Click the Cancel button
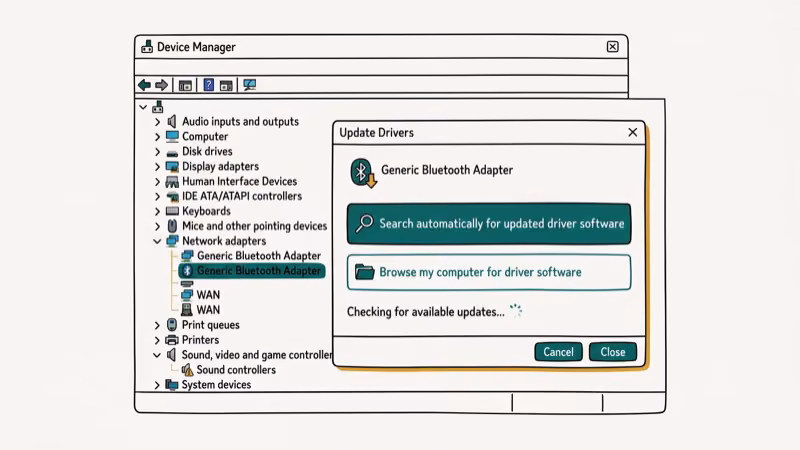Screen dimensions: 800x450 pos(558,352)
